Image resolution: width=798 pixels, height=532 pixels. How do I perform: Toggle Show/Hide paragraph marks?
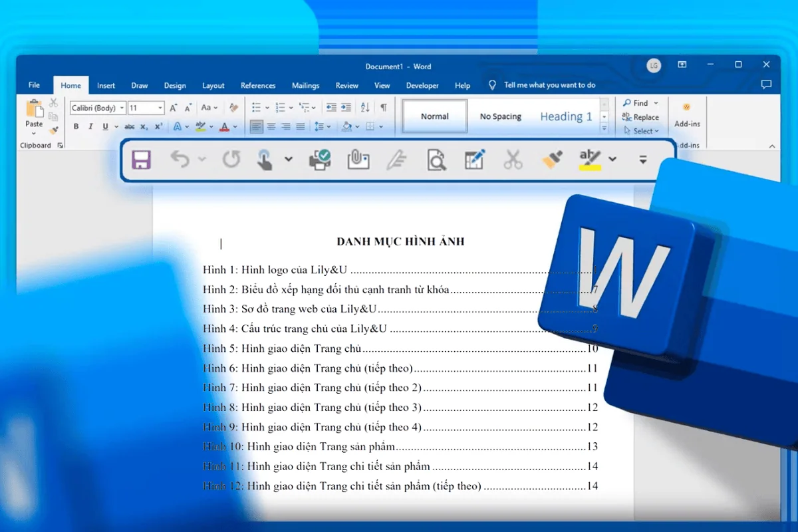click(384, 108)
